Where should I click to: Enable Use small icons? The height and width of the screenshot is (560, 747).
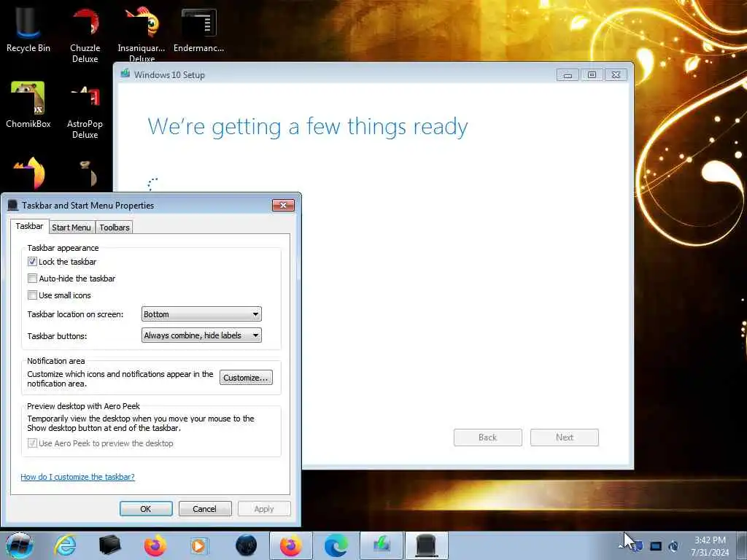32,295
